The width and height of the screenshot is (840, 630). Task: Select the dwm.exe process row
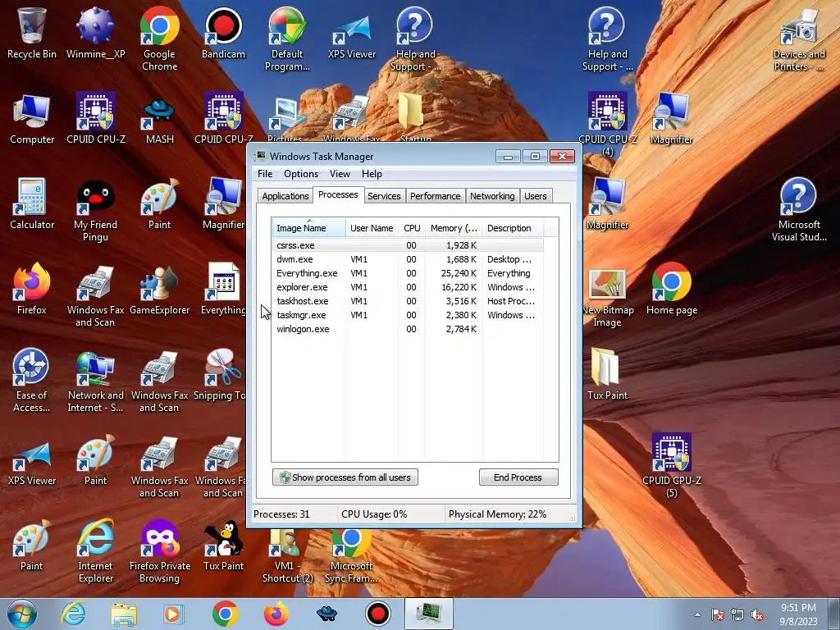tap(408, 259)
